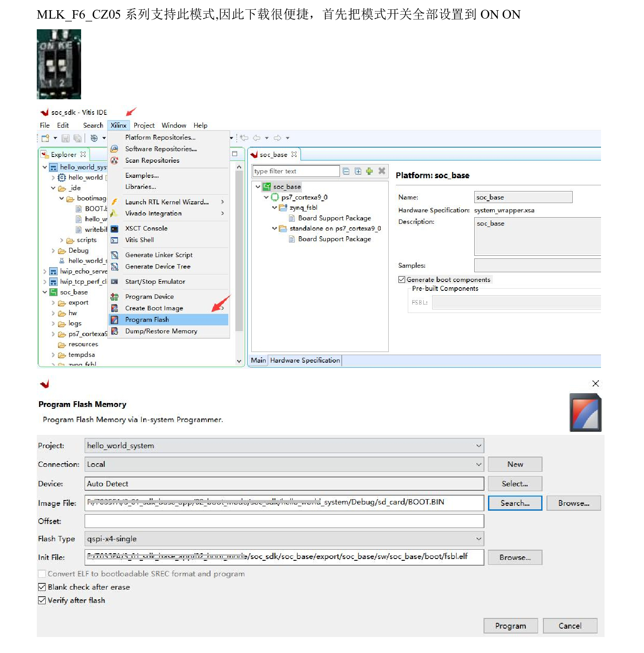Open the Project dropdown hello_world_system

tap(284, 446)
